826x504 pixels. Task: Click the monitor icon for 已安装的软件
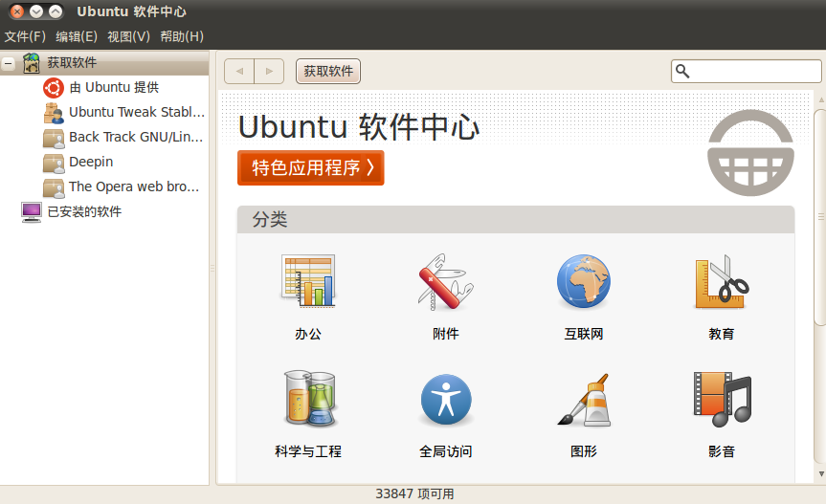point(31,212)
